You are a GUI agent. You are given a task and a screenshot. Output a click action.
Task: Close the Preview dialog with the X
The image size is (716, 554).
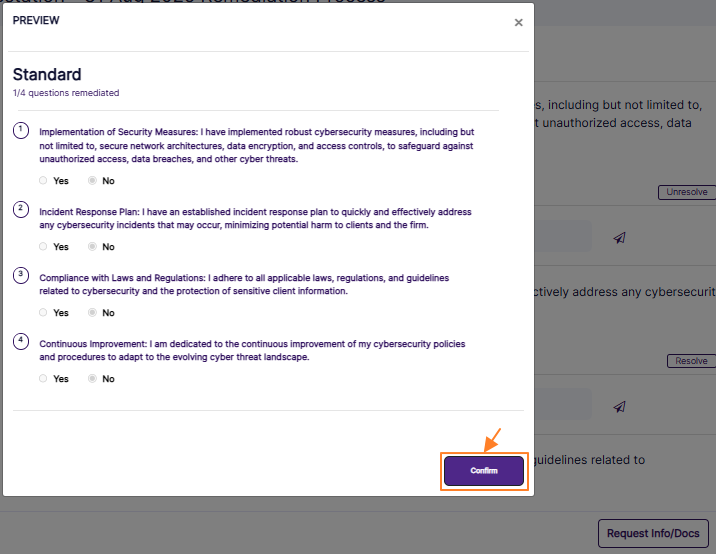point(518,23)
